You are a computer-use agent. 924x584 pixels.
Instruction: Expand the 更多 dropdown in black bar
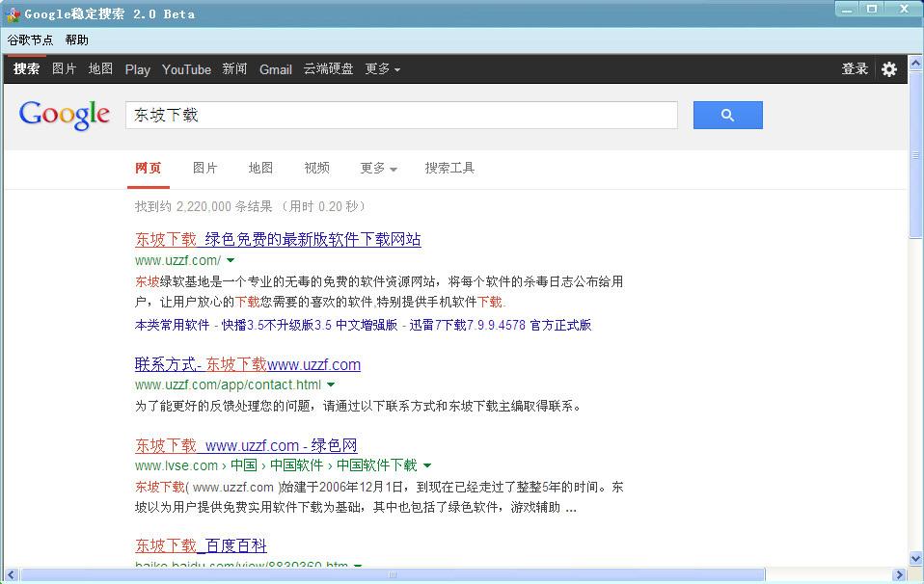383,68
